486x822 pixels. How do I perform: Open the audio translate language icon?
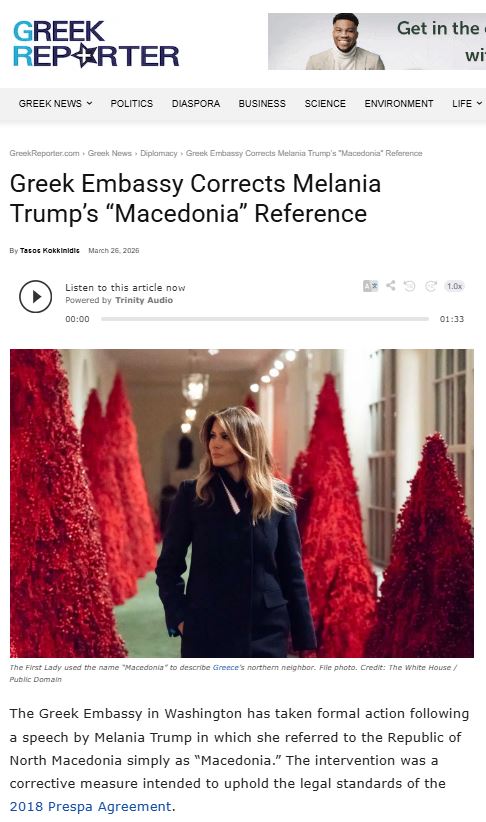370,286
